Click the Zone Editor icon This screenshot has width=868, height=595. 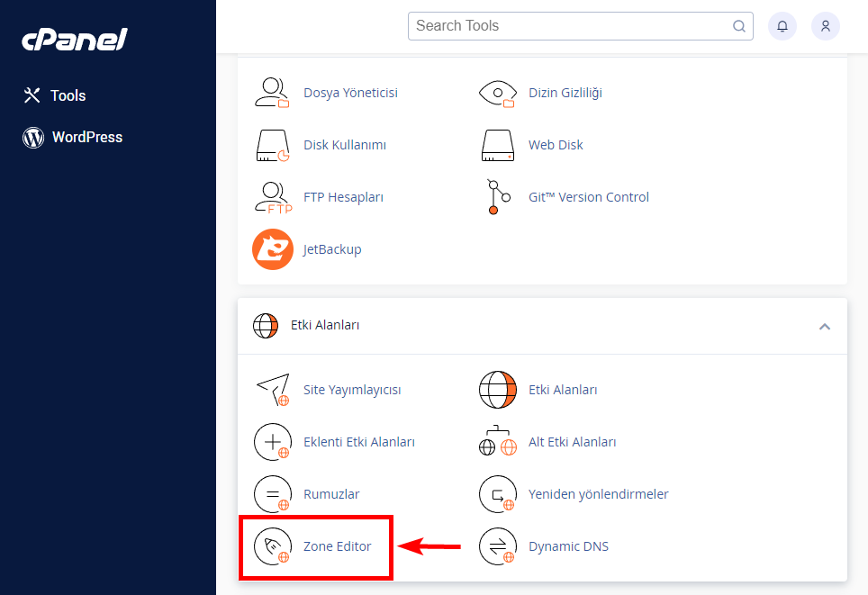(273, 546)
